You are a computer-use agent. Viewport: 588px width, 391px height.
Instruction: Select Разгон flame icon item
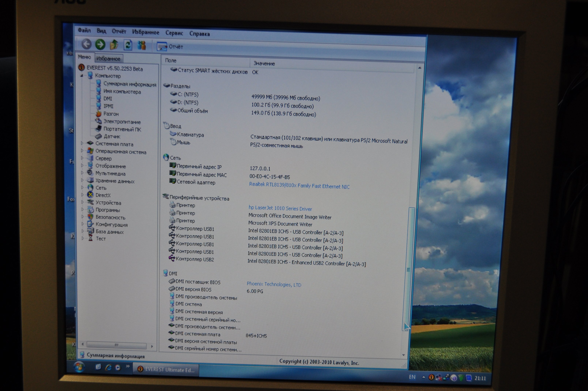coord(99,114)
